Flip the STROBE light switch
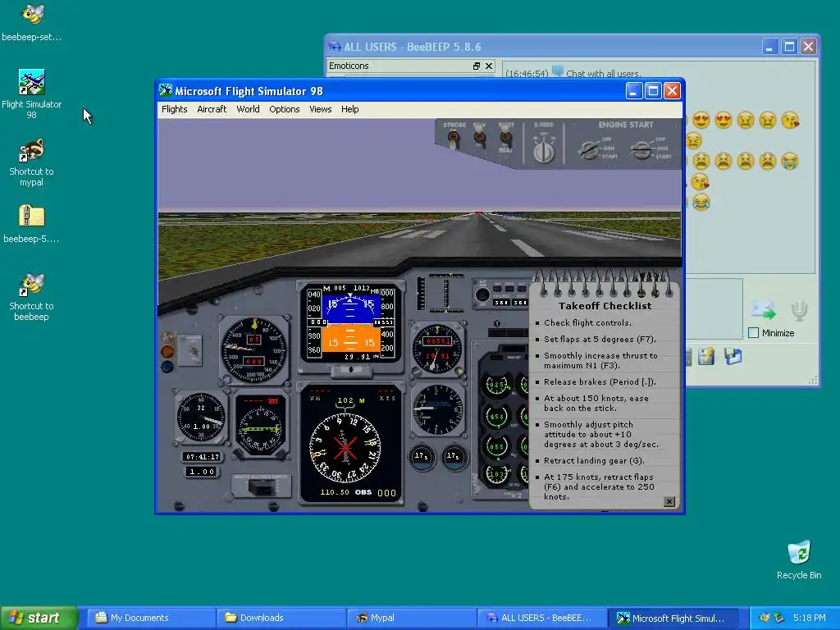The width and height of the screenshot is (840, 630). coord(454,139)
